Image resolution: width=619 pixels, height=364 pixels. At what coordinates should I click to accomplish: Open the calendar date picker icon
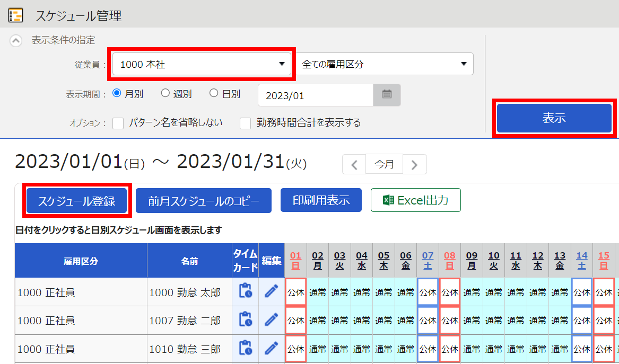(387, 95)
